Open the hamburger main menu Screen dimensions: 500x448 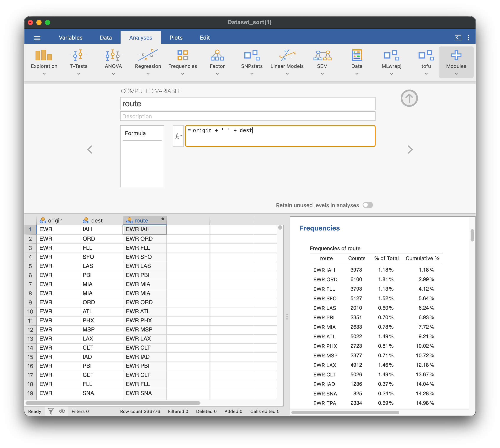(37, 38)
